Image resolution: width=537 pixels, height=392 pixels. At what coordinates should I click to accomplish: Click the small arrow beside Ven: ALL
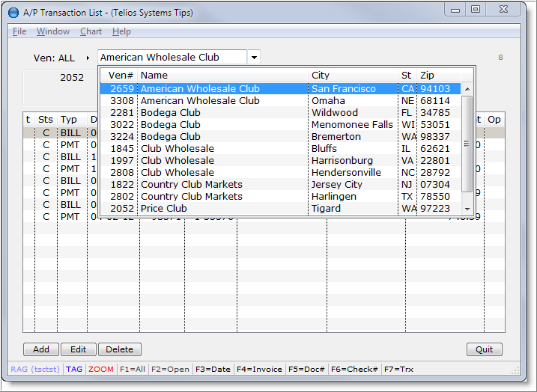[x=88, y=58]
